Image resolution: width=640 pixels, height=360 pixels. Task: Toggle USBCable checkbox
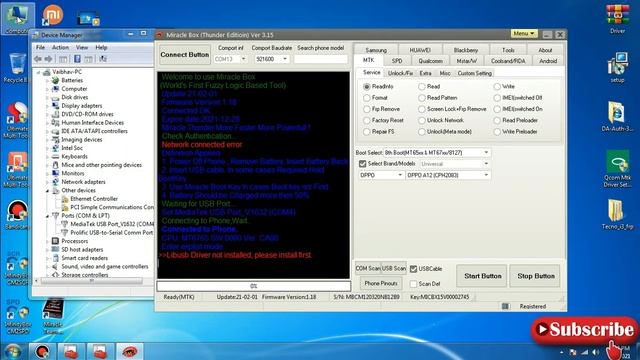413,269
